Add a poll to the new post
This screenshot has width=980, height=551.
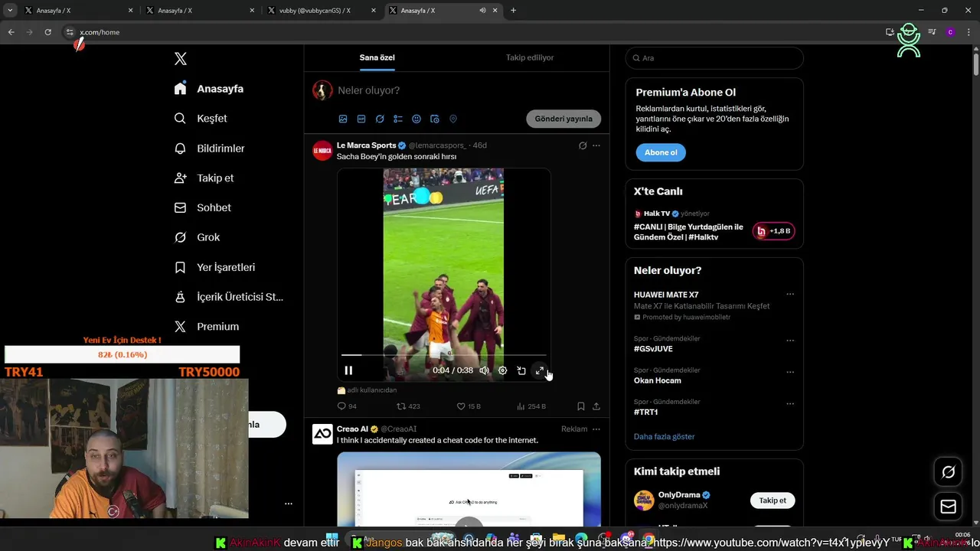pyautogui.click(x=398, y=119)
